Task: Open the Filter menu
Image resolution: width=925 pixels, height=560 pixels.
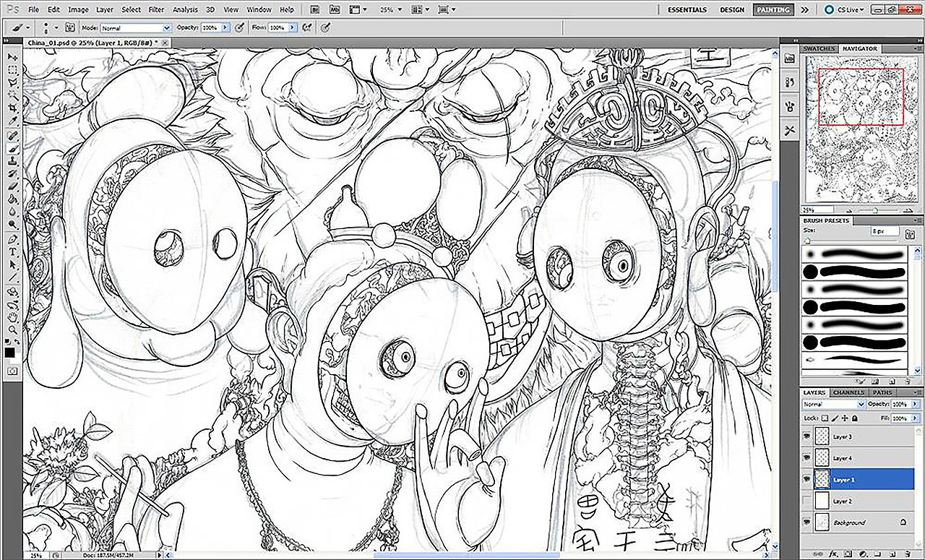Action: click(x=156, y=10)
